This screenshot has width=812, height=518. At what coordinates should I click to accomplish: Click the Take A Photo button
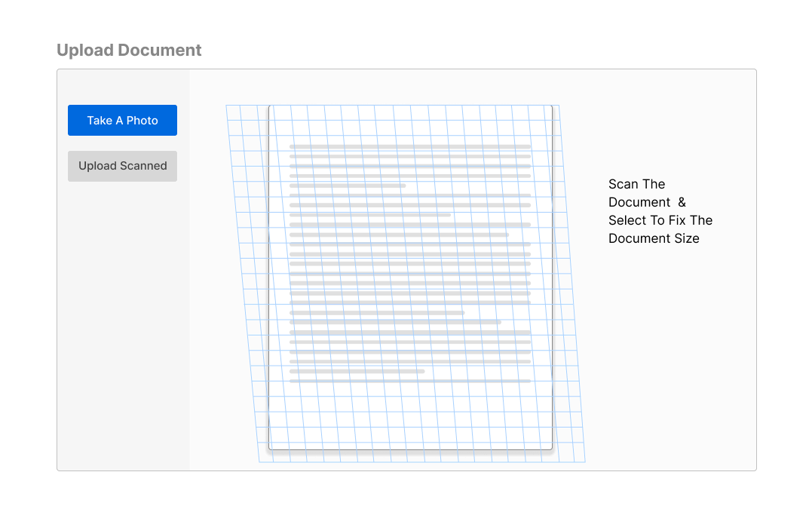122,121
